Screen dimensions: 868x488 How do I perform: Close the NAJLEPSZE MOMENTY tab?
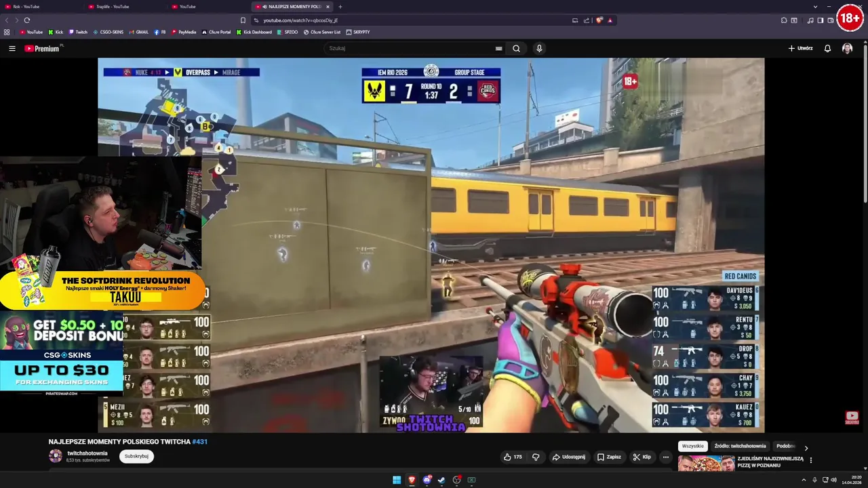coord(328,7)
